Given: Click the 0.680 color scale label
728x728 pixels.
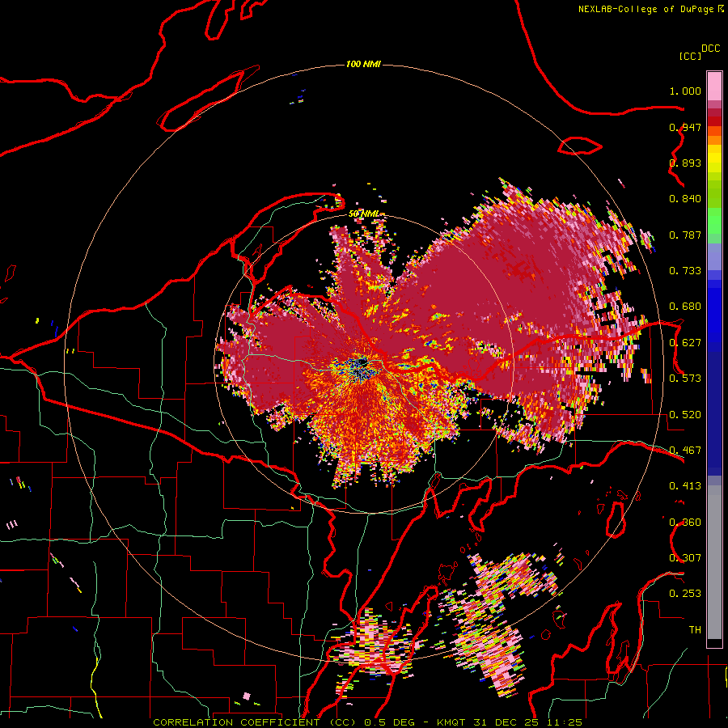Looking at the screenshot, I should click(x=685, y=307).
